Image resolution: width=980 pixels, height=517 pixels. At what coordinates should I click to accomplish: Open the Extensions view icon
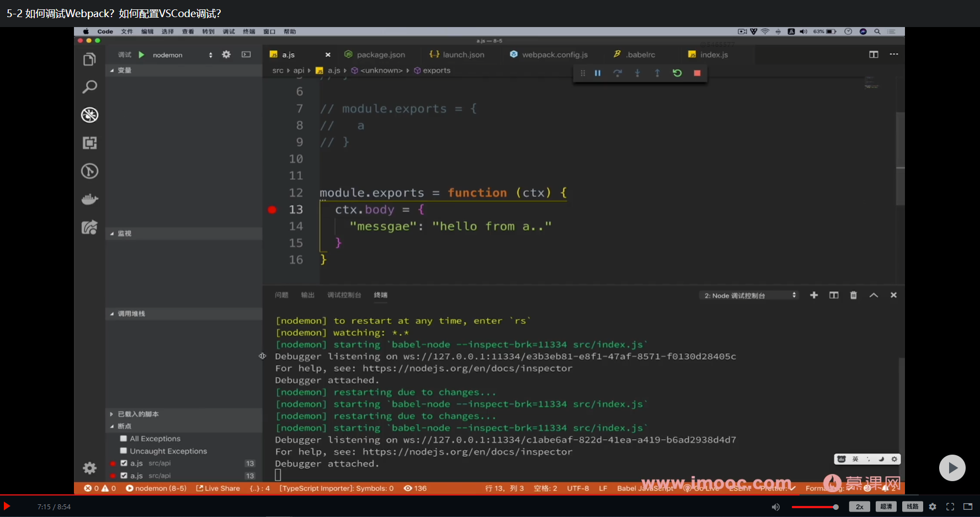89,143
